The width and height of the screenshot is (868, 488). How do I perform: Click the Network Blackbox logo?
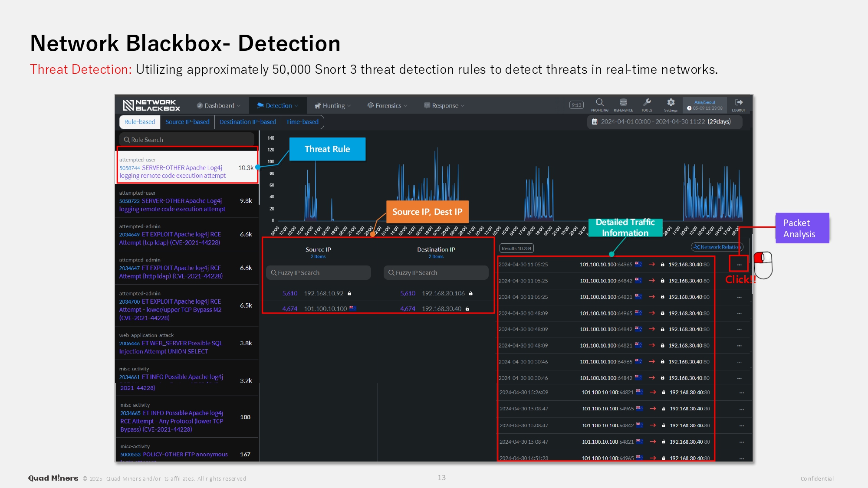coord(151,105)
